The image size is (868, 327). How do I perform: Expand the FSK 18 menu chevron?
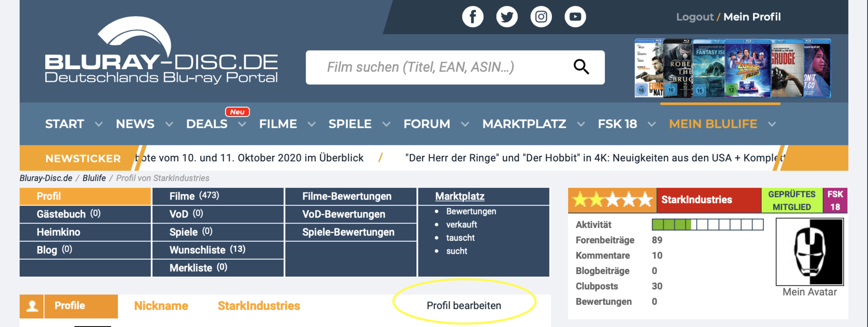(x=651, y=124)
